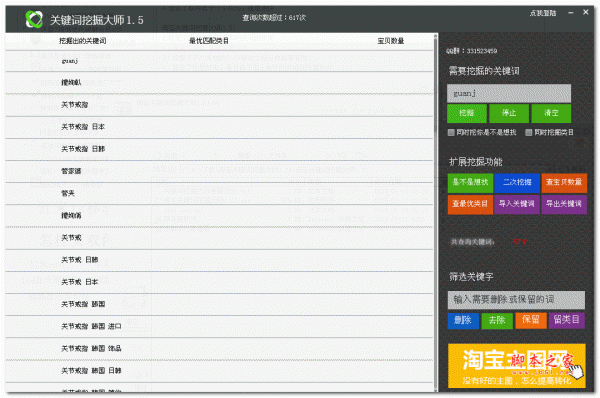Select the 关节戒指 韩国 饰品 row
The width and height of the screenshot is (600, 398).
219,349
